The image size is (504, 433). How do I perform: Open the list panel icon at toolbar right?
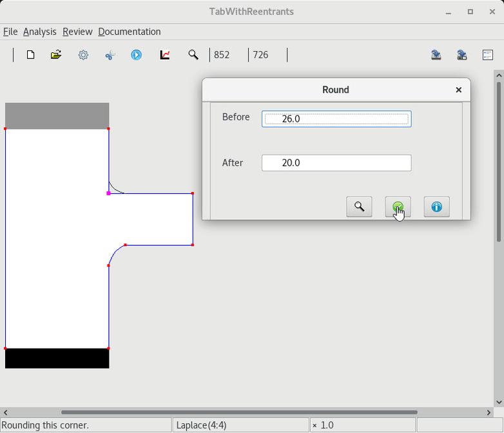tap(488, 55)
